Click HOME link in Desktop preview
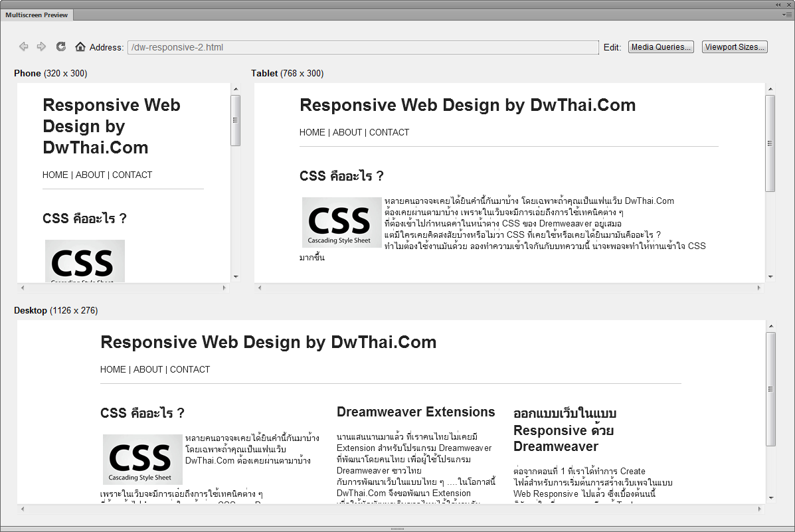This screenshot has height=532, width=795. 113,370
